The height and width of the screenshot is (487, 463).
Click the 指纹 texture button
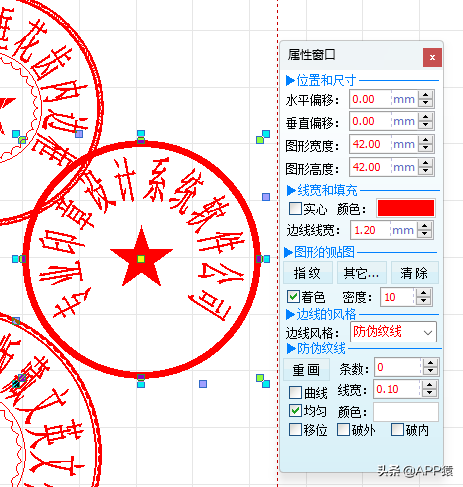pyautogui.click(x=308, y=273)
